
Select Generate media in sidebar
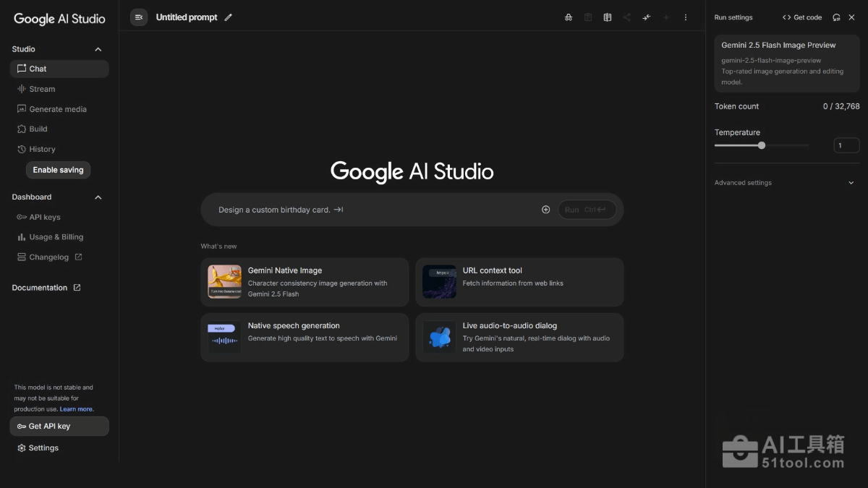(x=57, y=109)
